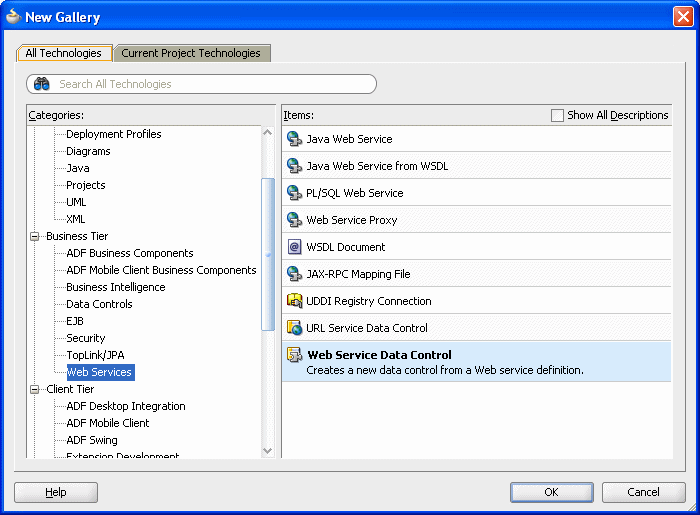700x515 pixels.
Task: Click the Cancel button
Action: 643,492
